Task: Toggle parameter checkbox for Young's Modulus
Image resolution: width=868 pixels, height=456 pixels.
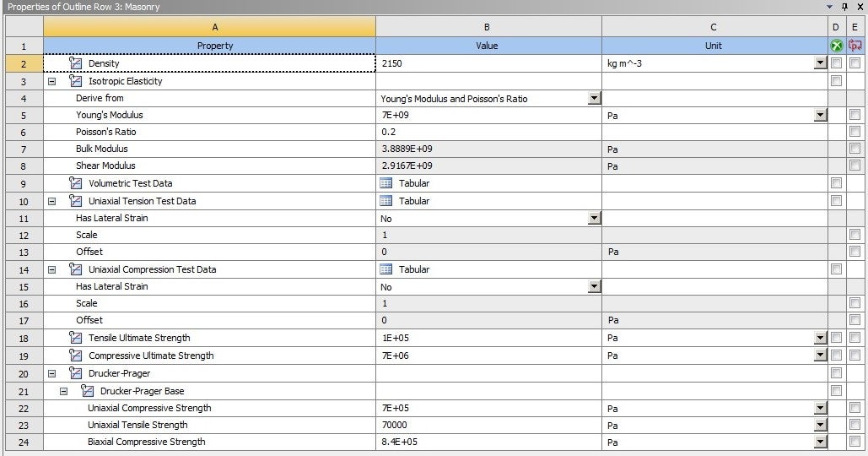Action: click(855, 115)
